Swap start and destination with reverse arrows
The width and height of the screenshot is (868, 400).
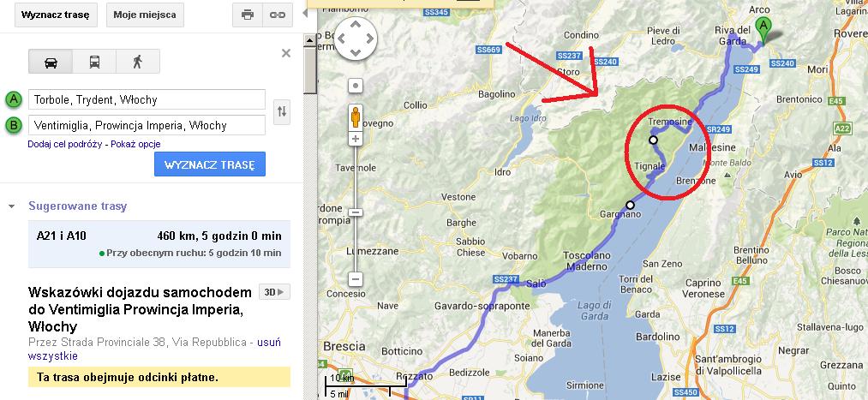[282, 111]
